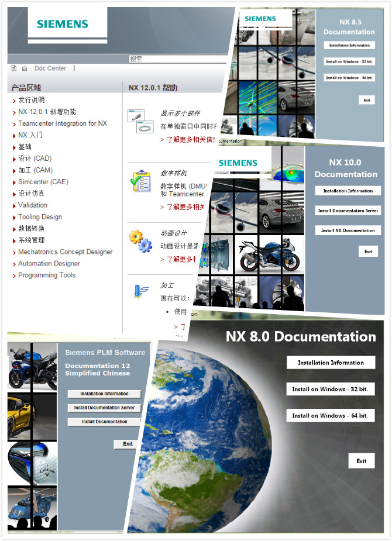This screenshot has height=541, width=392.
Task: Click Documentation 12 Install Documentation Server
Action: tap(105, 408)
